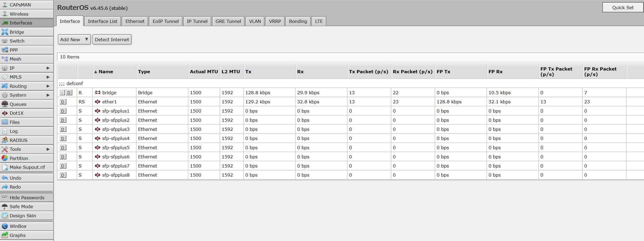
Task: Click the Switch icon in sidebar
Action: tap(5, 41)
